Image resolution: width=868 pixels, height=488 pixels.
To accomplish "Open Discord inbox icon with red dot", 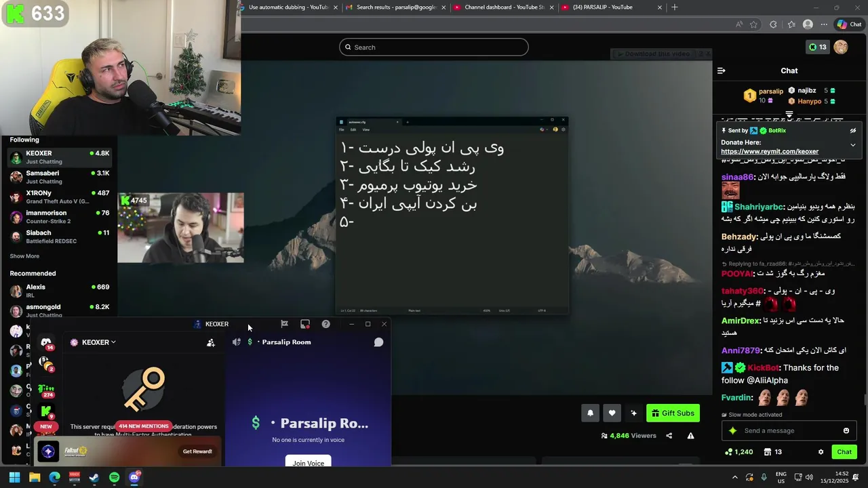I will point(305,324).
